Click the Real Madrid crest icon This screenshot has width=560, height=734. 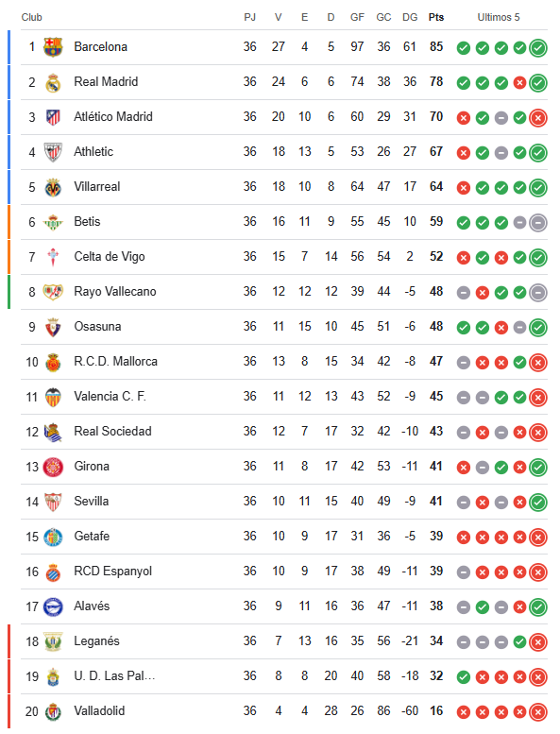click(x=53, y=82)
